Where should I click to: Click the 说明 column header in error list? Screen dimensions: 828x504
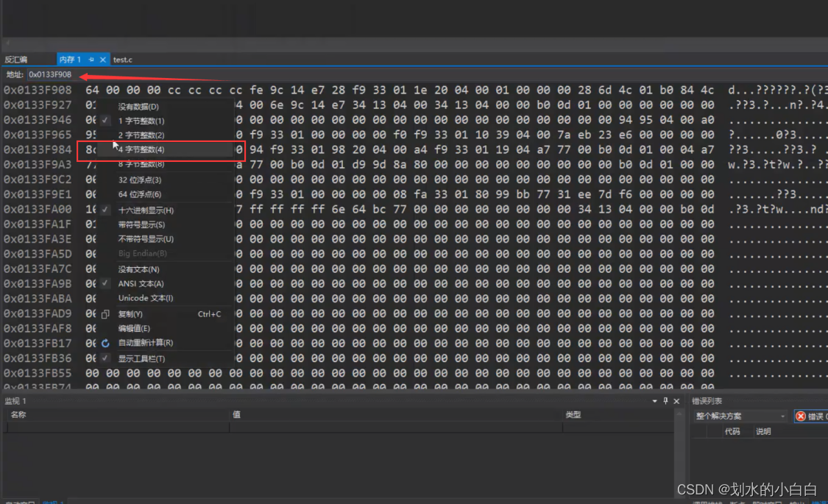point(763,432)
